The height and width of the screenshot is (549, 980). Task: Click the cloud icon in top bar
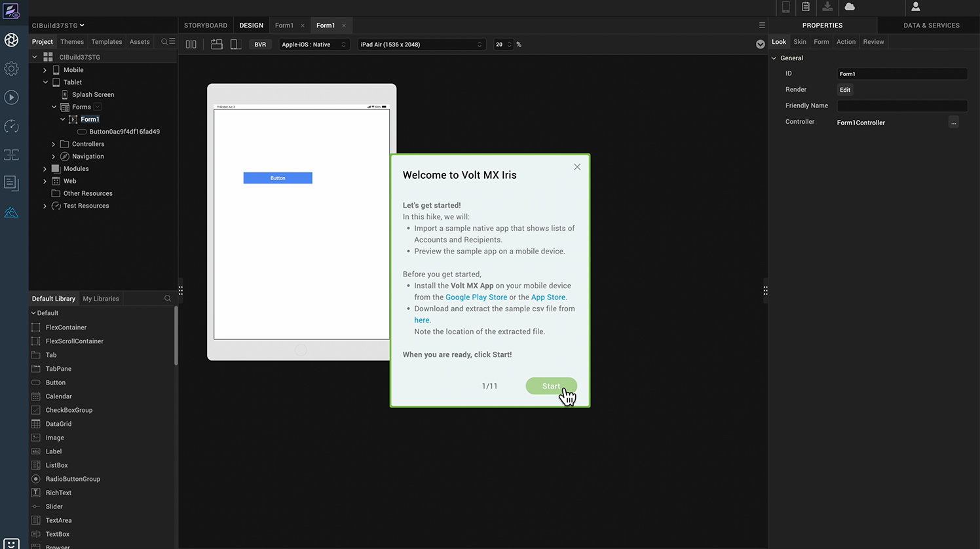(x=850, y=7)
